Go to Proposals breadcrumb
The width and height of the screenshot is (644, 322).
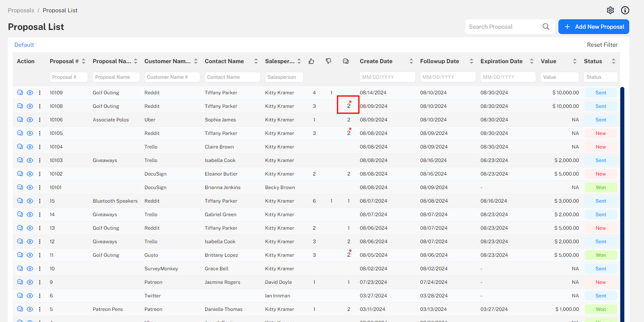21,10
